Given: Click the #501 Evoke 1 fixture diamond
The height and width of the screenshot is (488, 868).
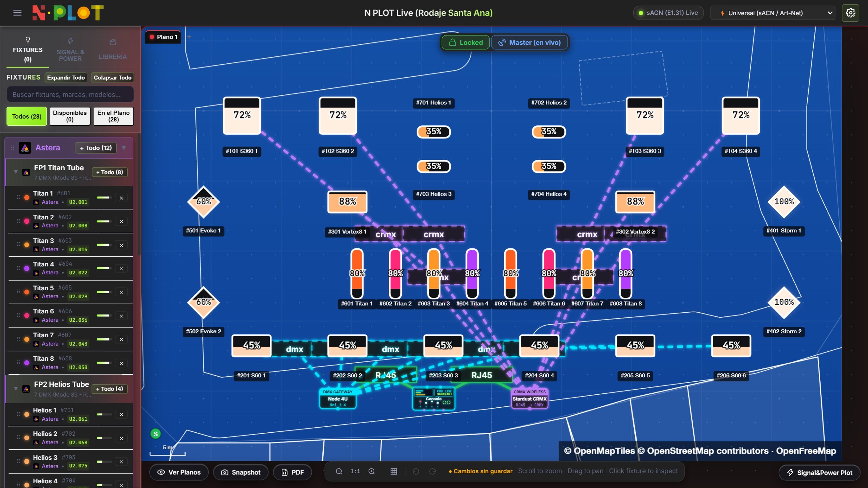Looking at the screenshot, I should pos(203,202).
